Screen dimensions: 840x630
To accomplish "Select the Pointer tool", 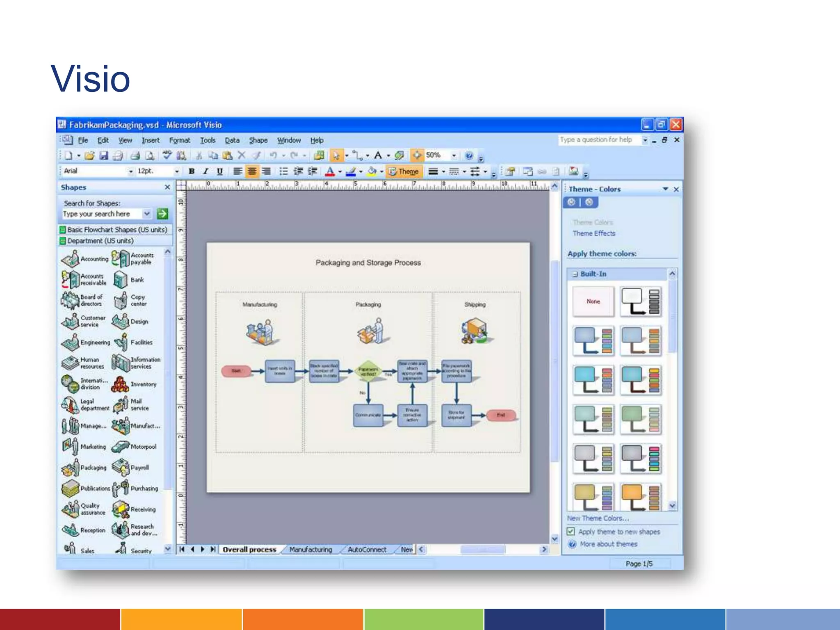I will tap(336, 155).
